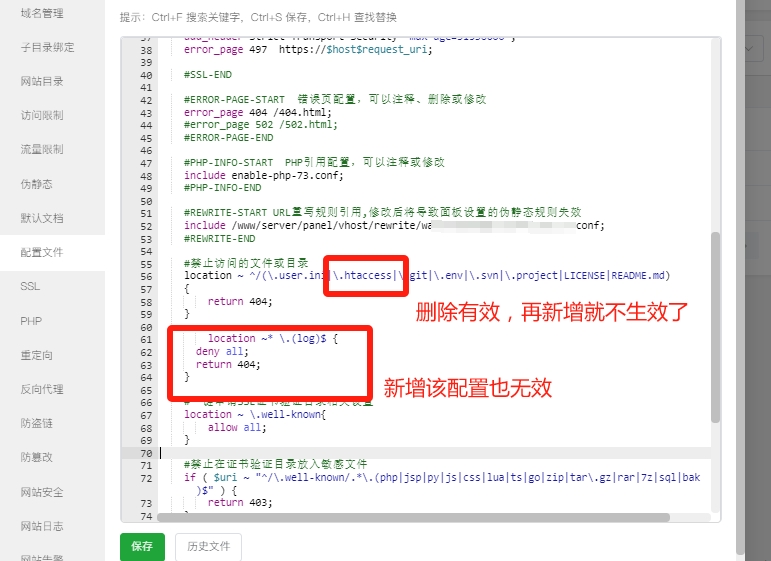This screenshot has width=771, height=561.
Task: Click '#PHP-INFO-END' comment on line 49
Action: 222,188
